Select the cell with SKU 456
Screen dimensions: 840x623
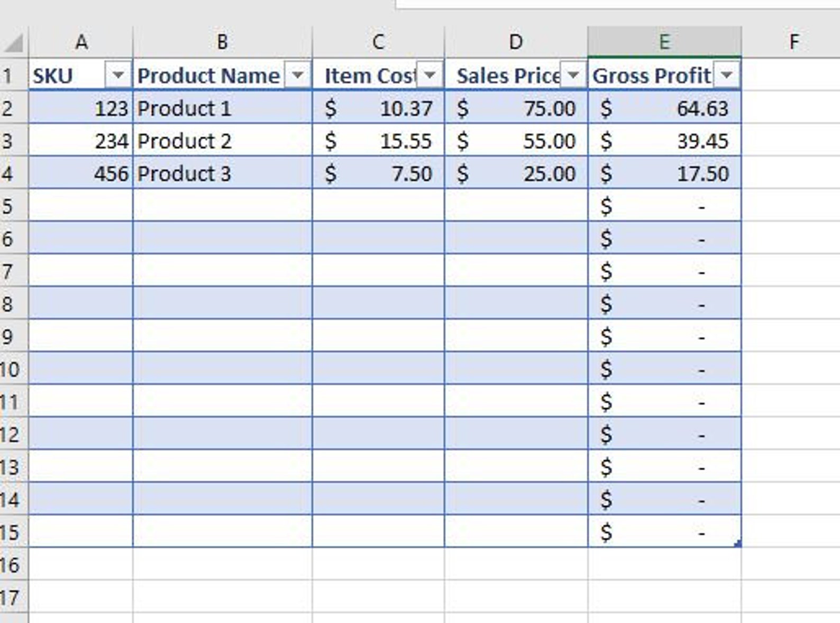[x=80, y=173]
